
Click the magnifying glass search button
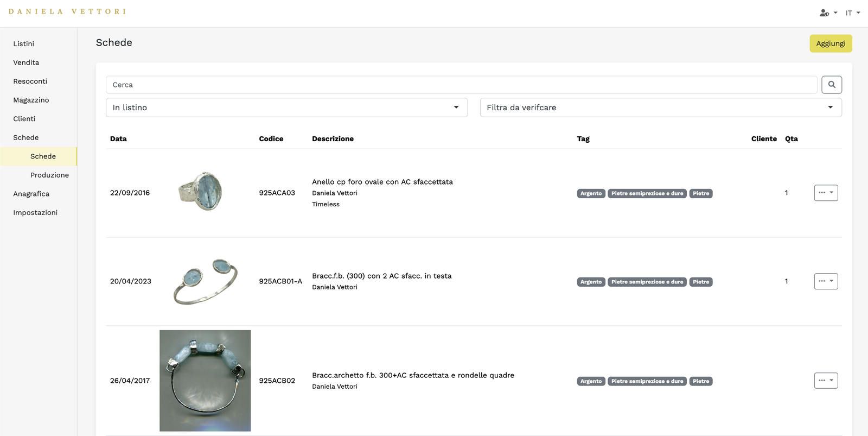[831, 85]
